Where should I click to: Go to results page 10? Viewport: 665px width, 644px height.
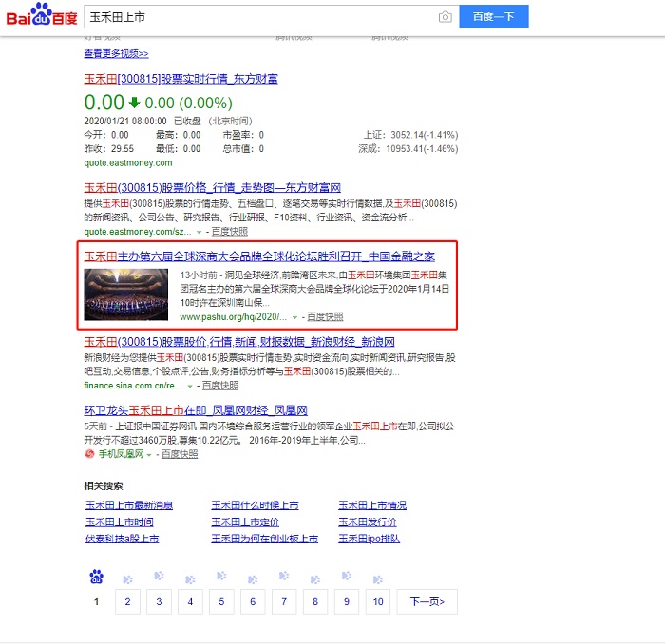(x=378, y=601)
